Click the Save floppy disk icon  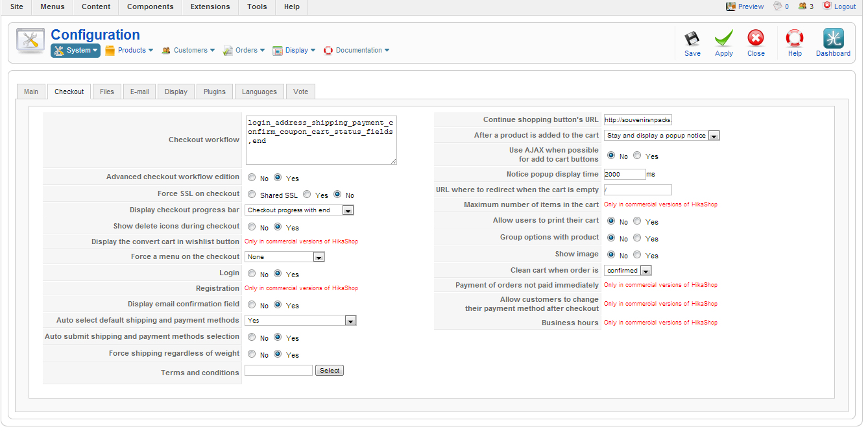click(x=692, y=38)
